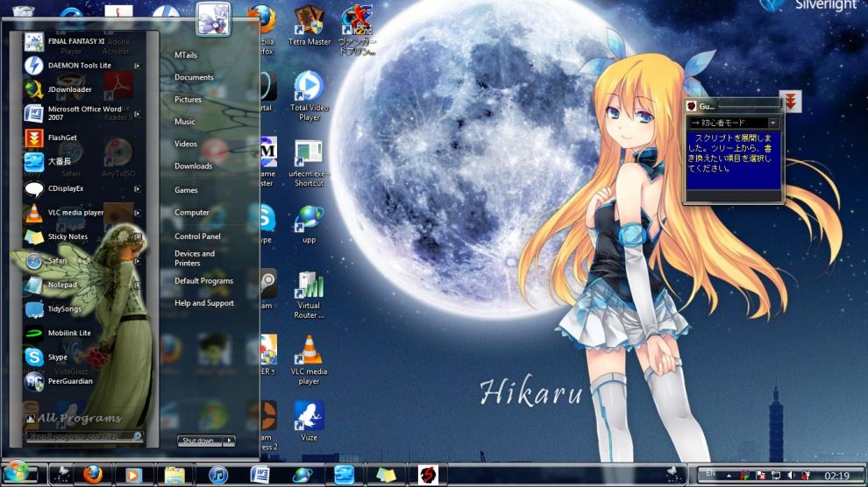Image resolution: width=868 pixels, height=487 pixels.
Task: Open shut down options arrow
Action: pos(229,441)
